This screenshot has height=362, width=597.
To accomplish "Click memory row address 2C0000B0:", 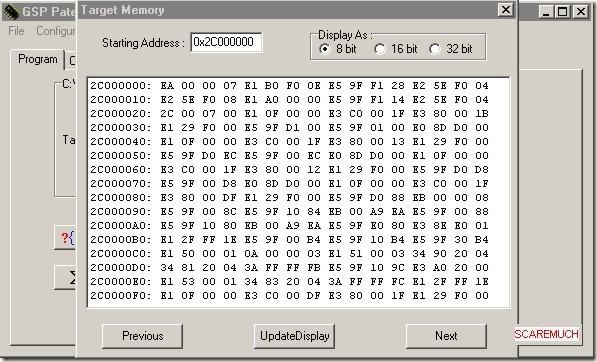I will pyautogui.click(x=121, y=239).
